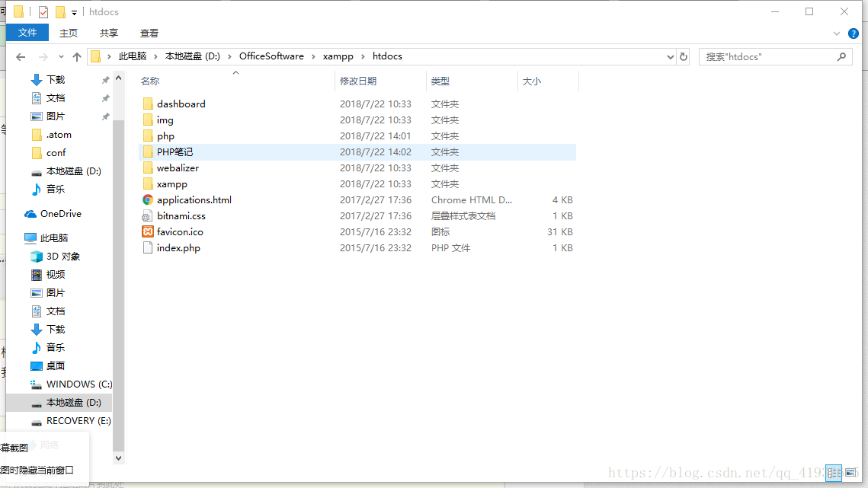Select the dashboard folder icon
Screen dimensions: 868x488
tap(148, 104)
